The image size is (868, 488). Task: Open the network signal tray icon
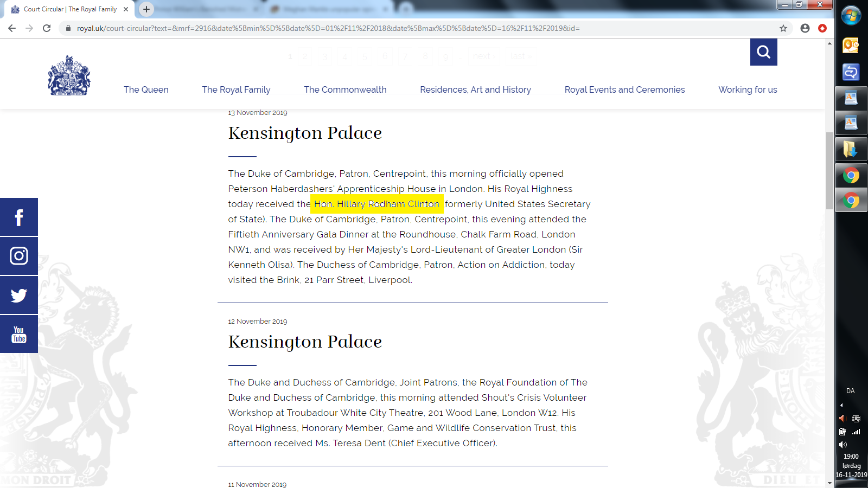pos(856,432)
